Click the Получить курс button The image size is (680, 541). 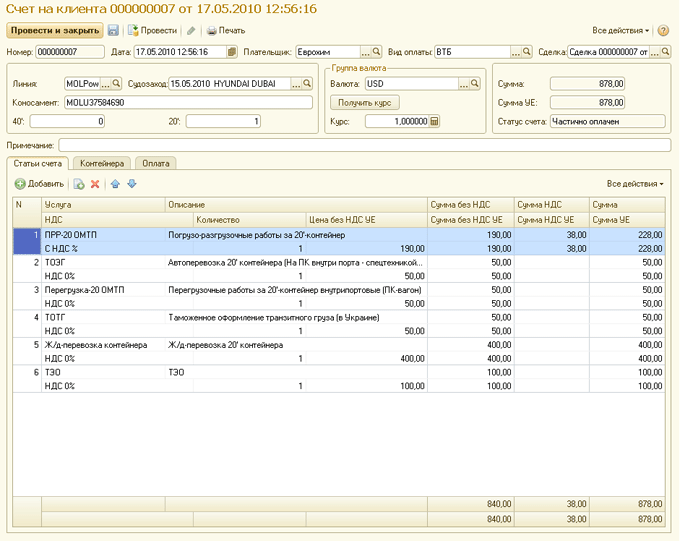[365, 103]
